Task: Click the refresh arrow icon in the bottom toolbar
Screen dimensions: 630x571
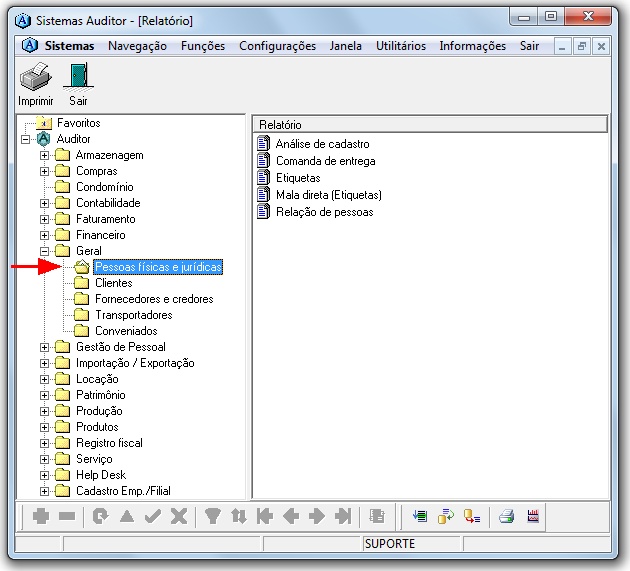Action: point(100,516)
